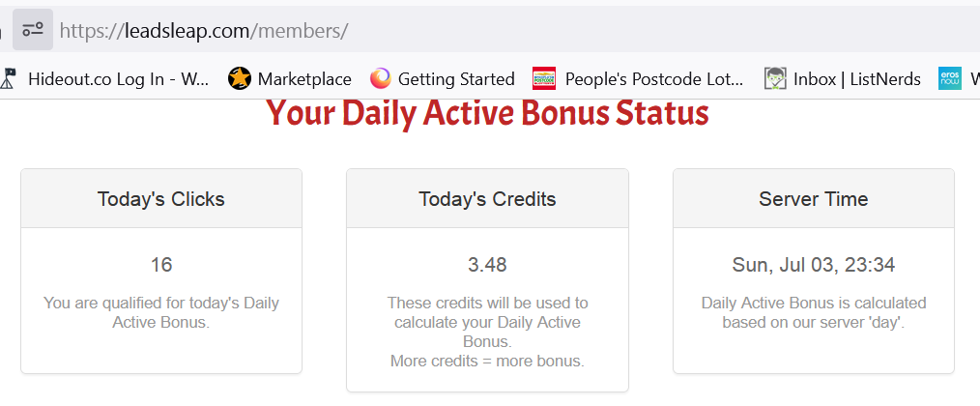Image resolution: width=980 pixels, height=406 pixels.
Task: Click the Hideout.co bookmark favicon
Action: click(x=7, y=79)
